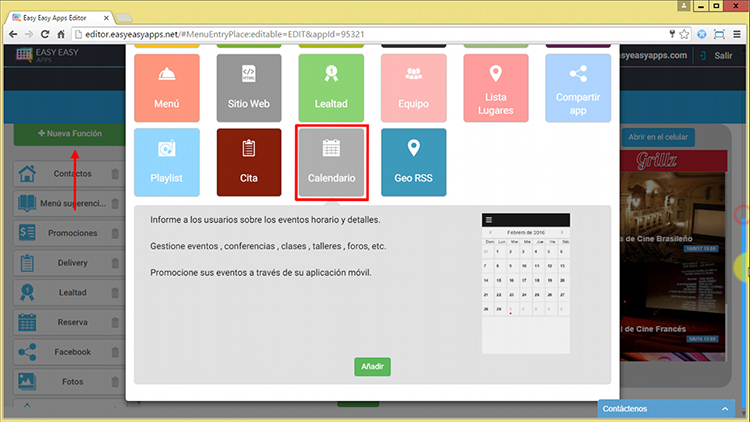
Task: Open the Promociones sidebar entry
Action: pos(67,233)
